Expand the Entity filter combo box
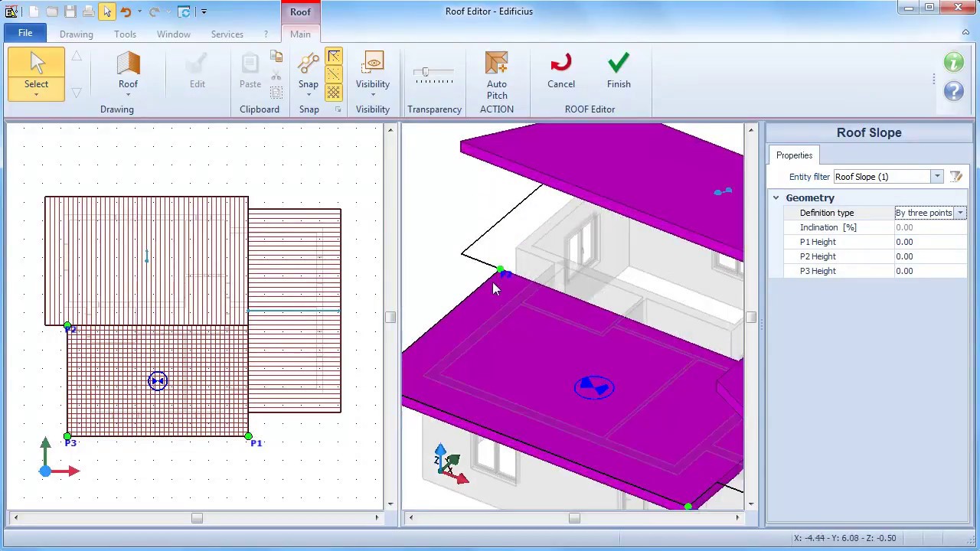The width and height of the screenshot is (980, 551). [x=937, y=177]
